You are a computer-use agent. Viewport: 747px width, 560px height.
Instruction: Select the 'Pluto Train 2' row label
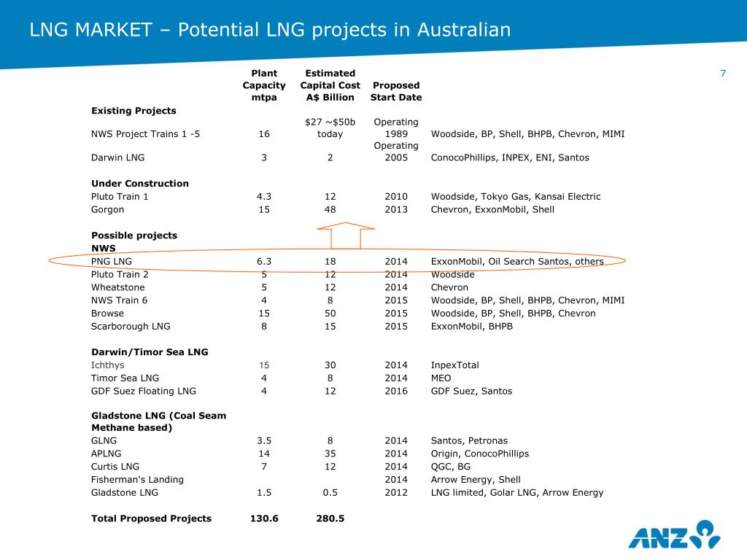(x=120, y=274)
